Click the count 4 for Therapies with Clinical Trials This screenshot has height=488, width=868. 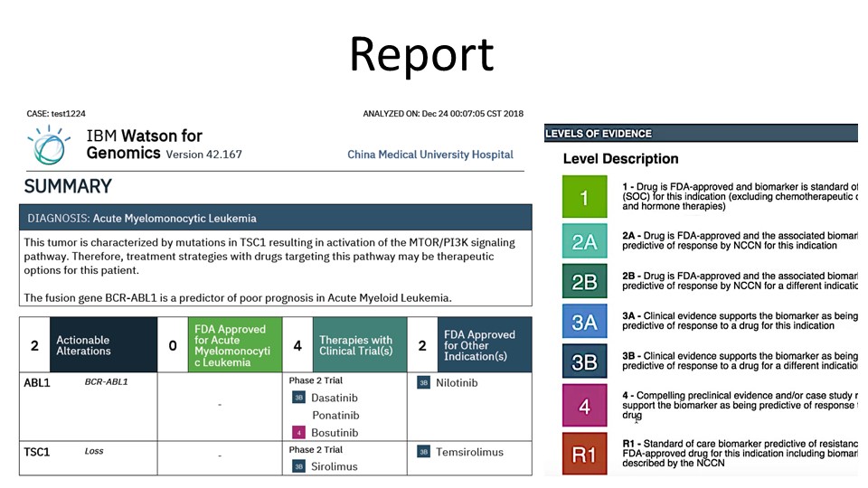(297, 345)
